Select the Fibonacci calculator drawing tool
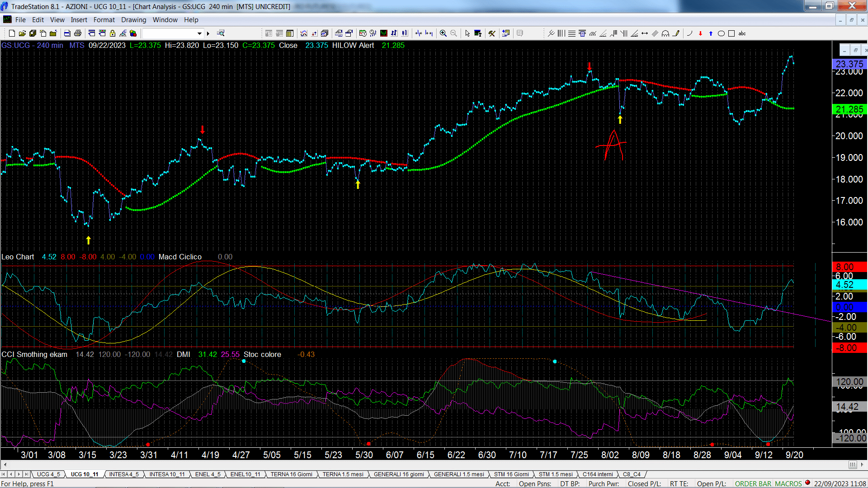868x488 pixels. pos(582,33)
